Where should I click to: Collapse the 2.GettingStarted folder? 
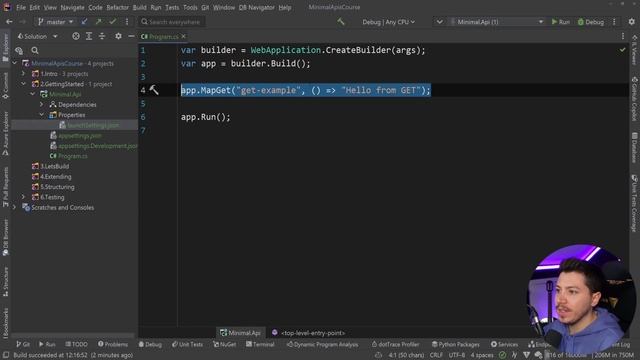point(24,84)
